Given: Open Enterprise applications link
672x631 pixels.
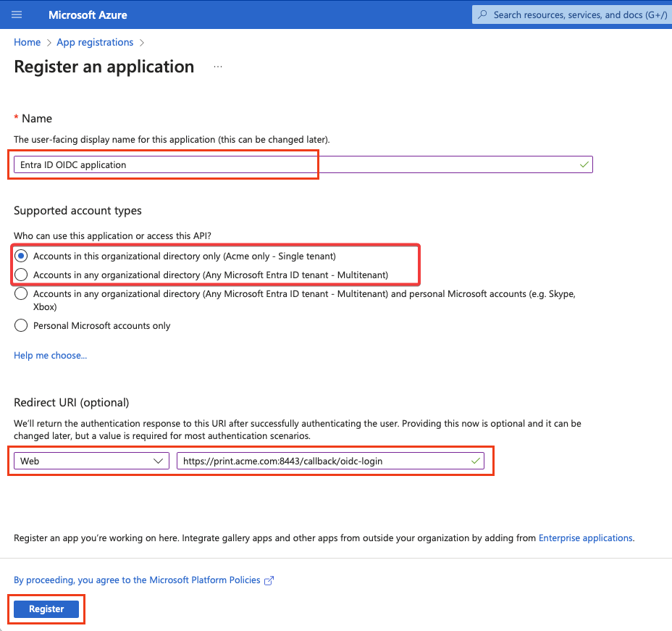Looking at the screenshot, I should click(585, 538).
